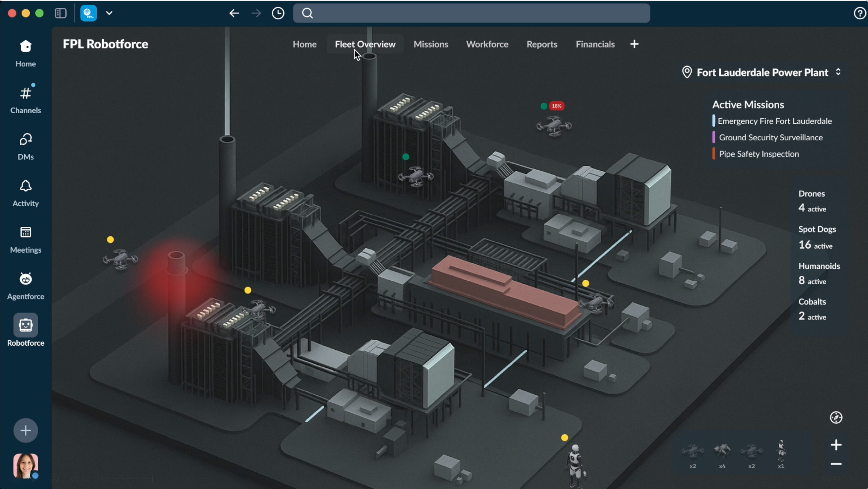
Task: Open the history clock icon
Action: 278,13
